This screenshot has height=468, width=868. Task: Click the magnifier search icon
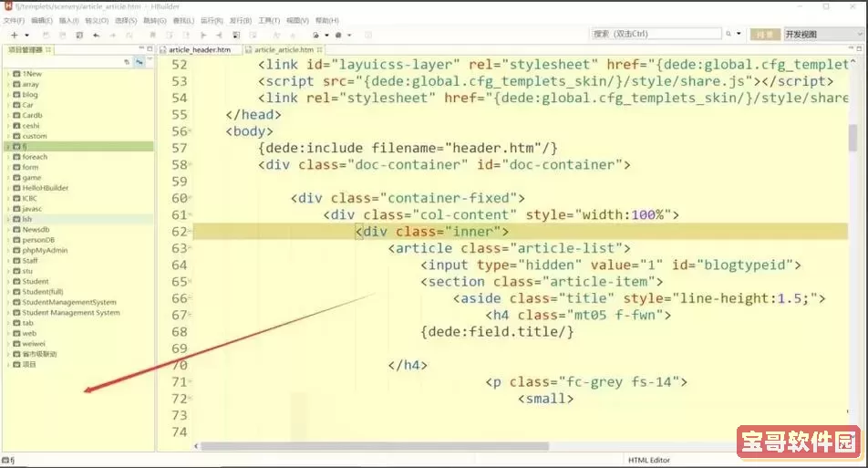click(728, 34)
